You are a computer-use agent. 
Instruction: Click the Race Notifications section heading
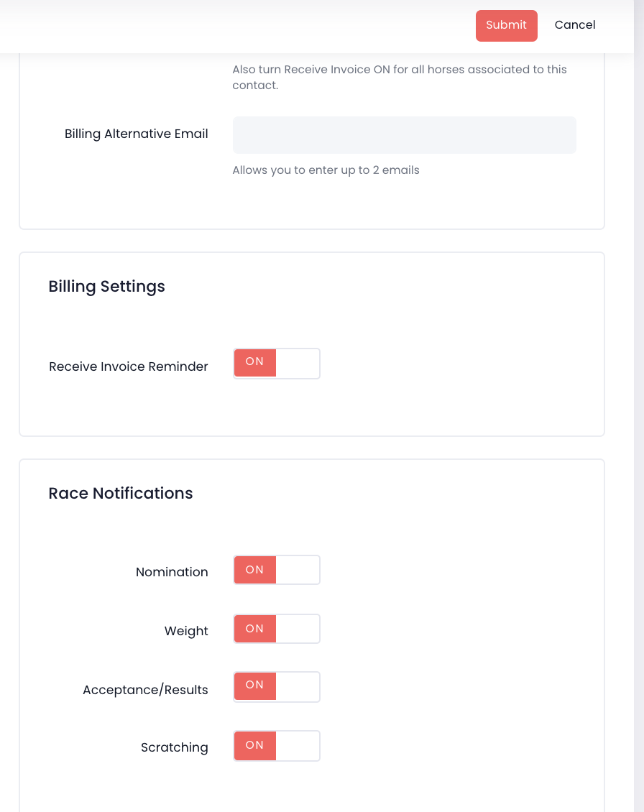tap(120, 493)
